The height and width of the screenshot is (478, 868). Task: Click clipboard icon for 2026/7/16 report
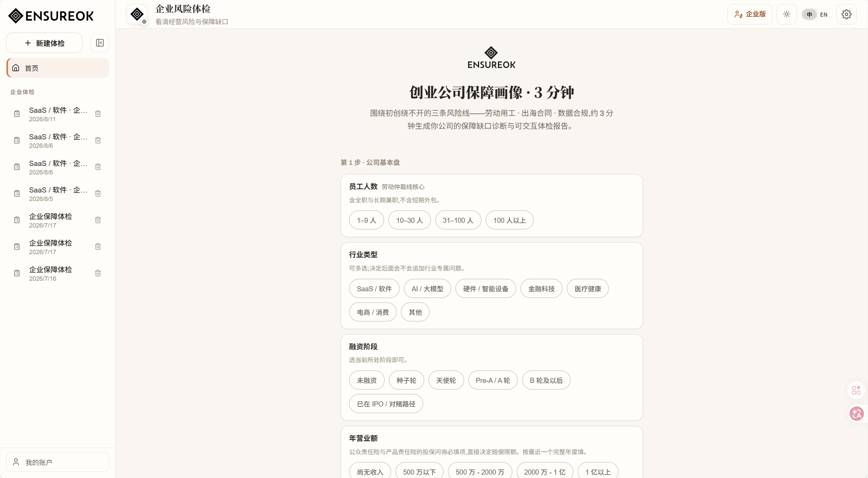tap(17, 273)
